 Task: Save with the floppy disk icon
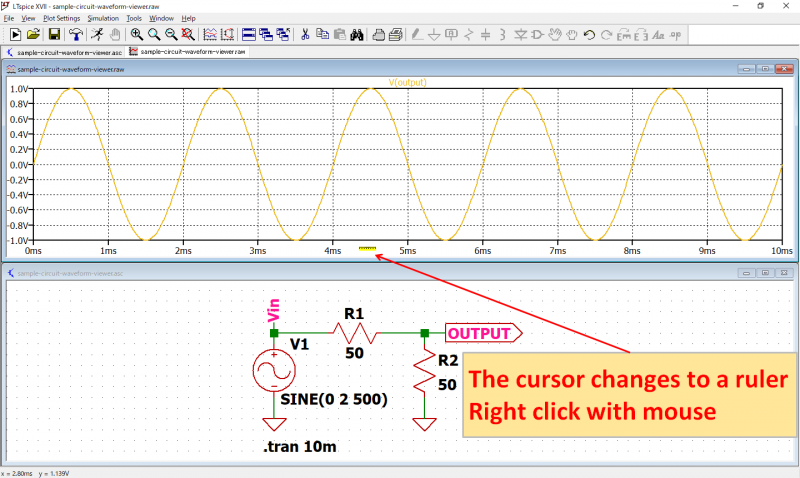pos(54,35)
